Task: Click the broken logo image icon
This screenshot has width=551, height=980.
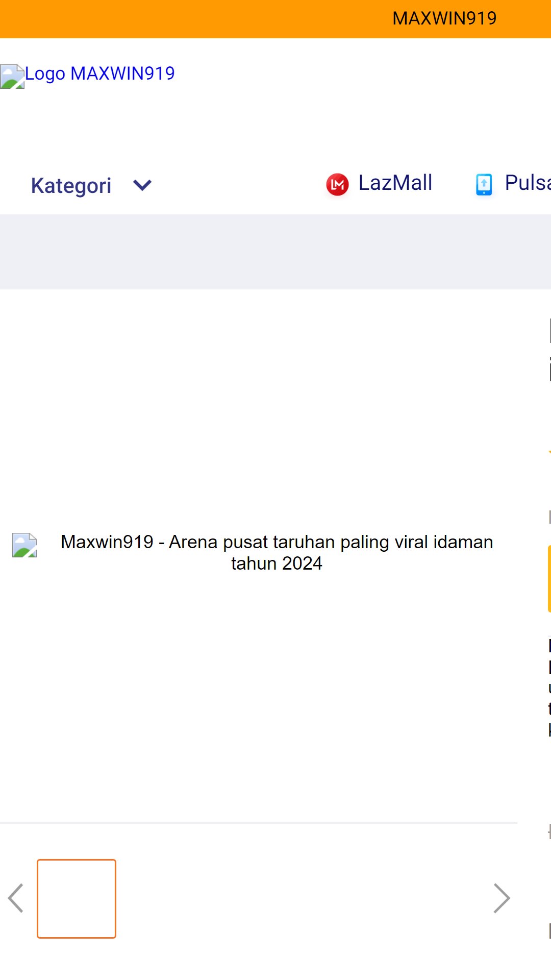Action: (x=12, y=77)
